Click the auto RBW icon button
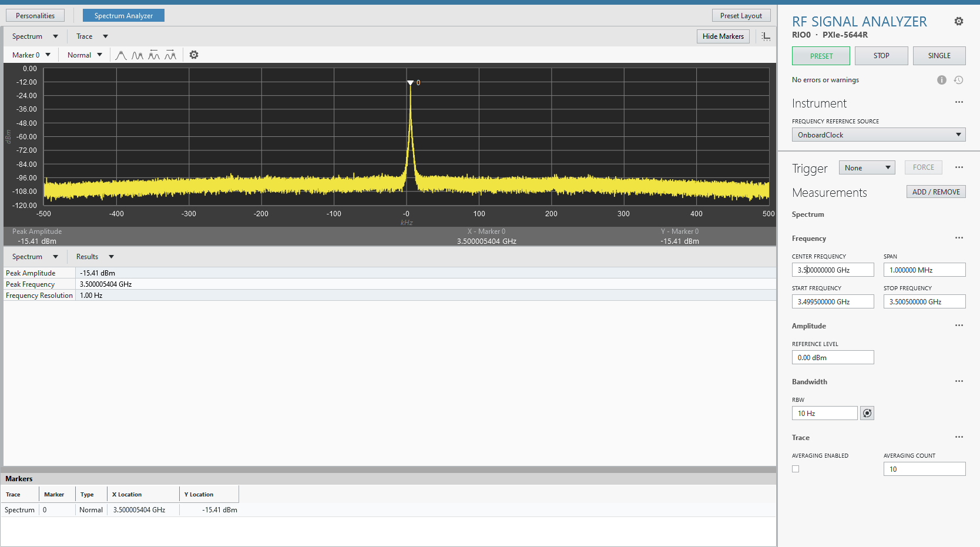Viewport: 980px width, 547px height. (867, 413)
